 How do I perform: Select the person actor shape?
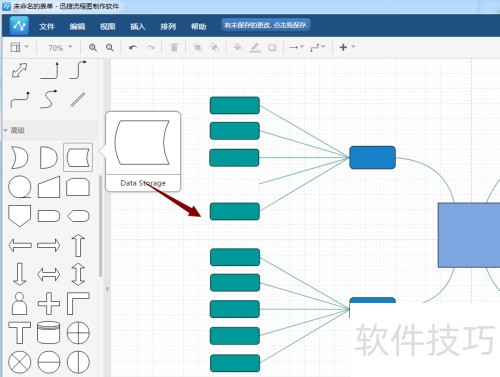pos(20,303)
